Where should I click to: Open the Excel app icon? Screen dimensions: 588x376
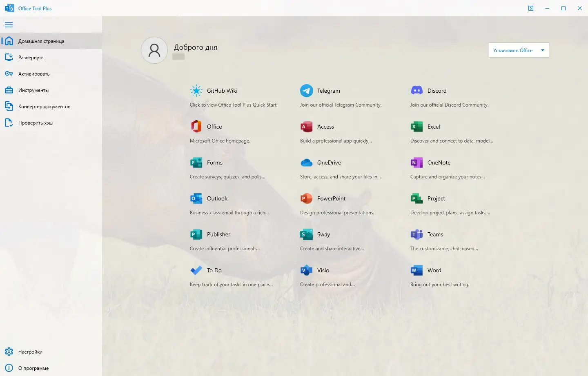(417, 127)
